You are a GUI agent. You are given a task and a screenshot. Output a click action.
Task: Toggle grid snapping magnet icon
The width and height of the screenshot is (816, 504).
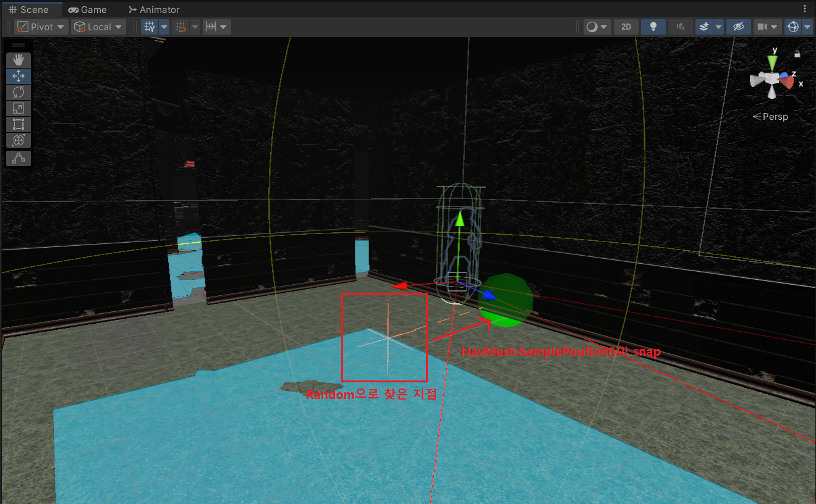pos(181,27)
